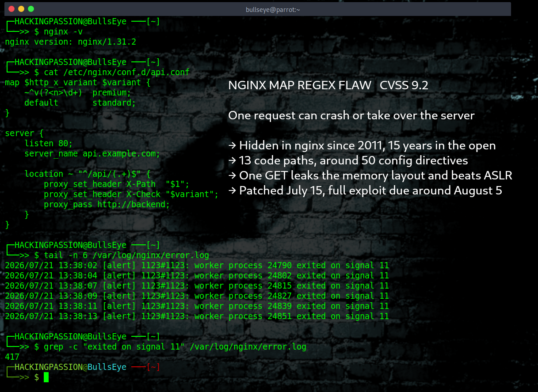Image resolution: width=538 pixels, height=392 pixels.
Task: Click the 'default standard;' line
Action: click(80, 103)
